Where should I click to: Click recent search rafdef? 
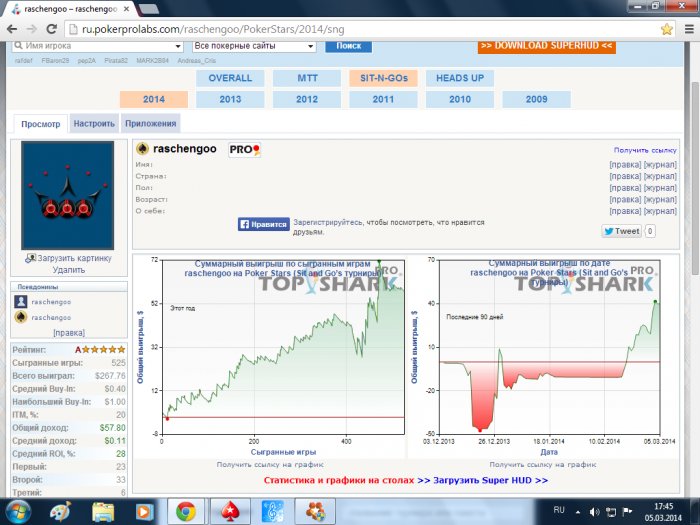click(x=23, y=60)
